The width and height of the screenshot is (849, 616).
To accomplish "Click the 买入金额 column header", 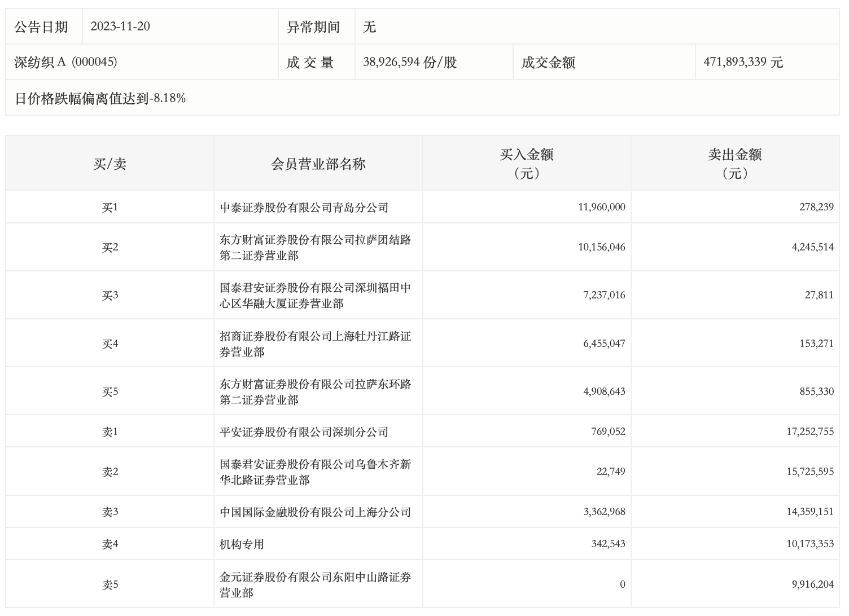I will tap(526, 163).
